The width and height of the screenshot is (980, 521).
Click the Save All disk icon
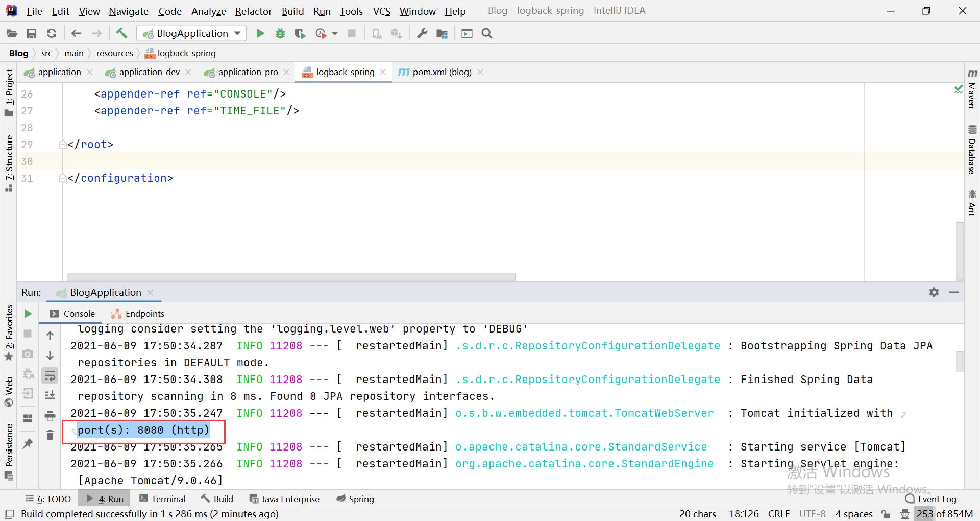click(x=32, y=34)
